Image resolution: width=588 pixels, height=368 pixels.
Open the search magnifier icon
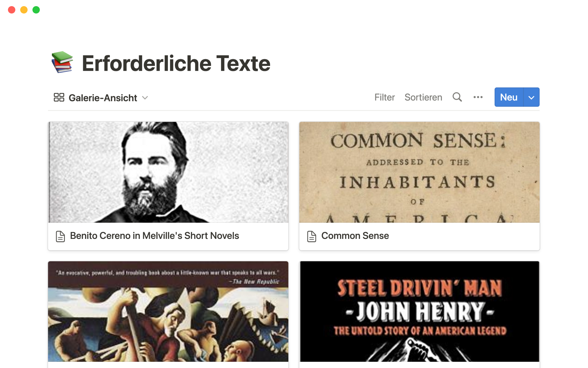[457, 97]
